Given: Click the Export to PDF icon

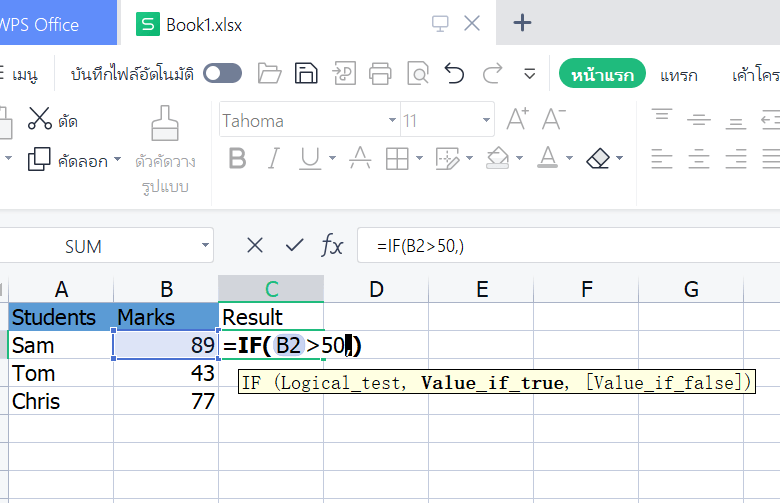Looking at the screenshot, I should point(344,74).
